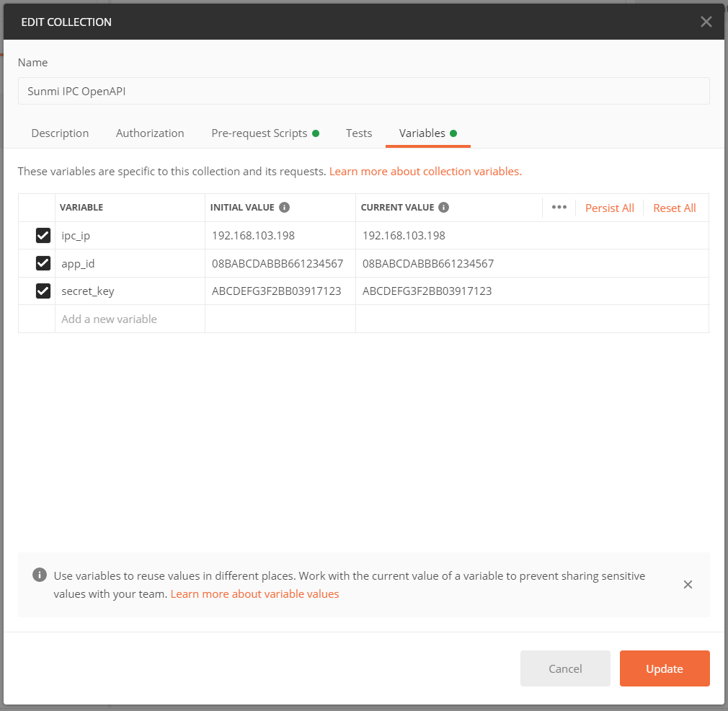Edit the collection Name input field
728x711 pixels.
coord(363,91)
